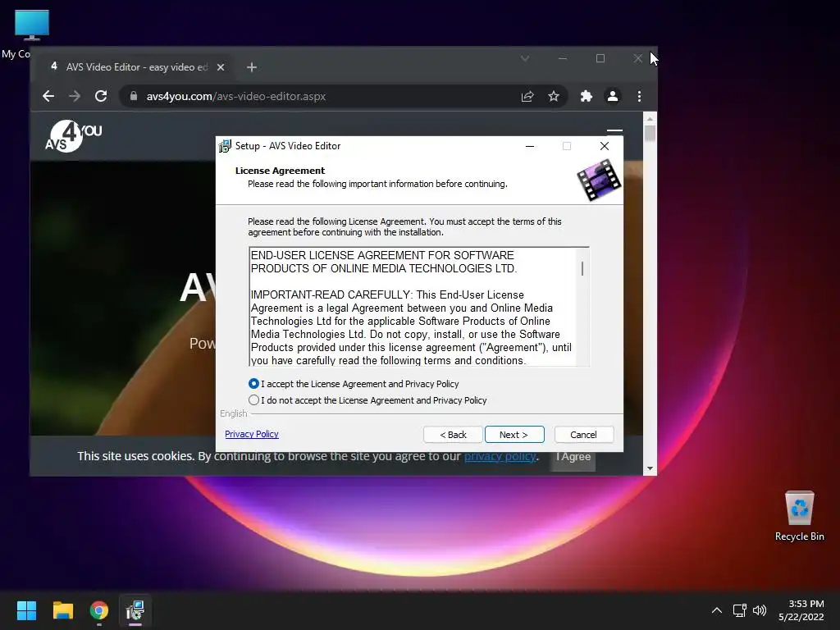This screenshot has height=630, width=840.
Task: Close the Setup dialog
Action: (x=605, y=146)
